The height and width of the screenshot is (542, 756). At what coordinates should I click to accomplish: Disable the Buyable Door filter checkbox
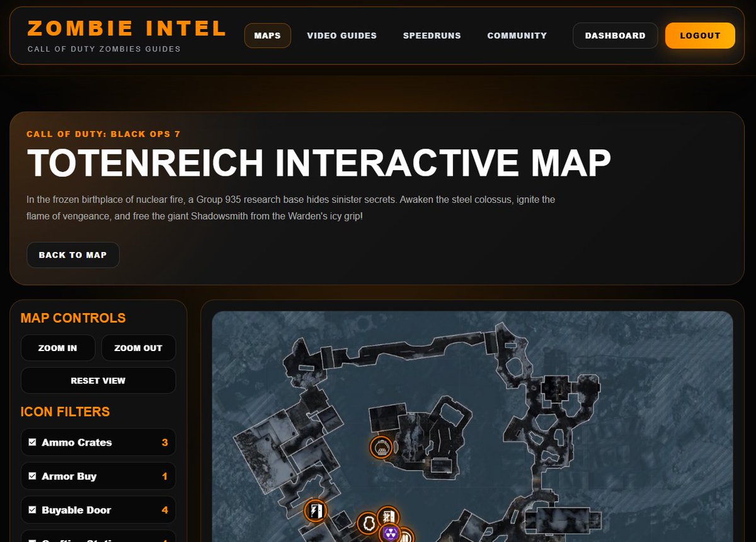click(x=32, y=510)
